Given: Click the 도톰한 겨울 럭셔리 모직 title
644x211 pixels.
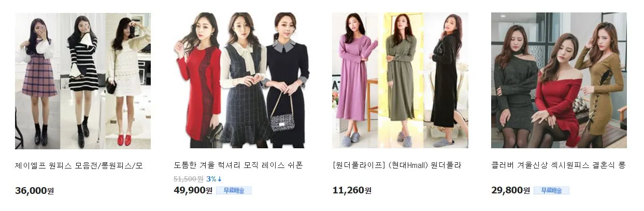Looking at the screenshot, I should (238, 166).
